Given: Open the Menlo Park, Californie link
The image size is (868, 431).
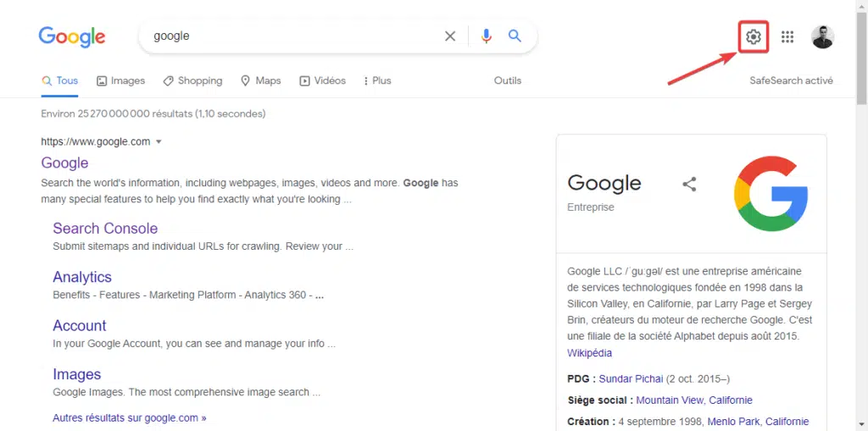Looking at the screenshot, I should 758,422.
